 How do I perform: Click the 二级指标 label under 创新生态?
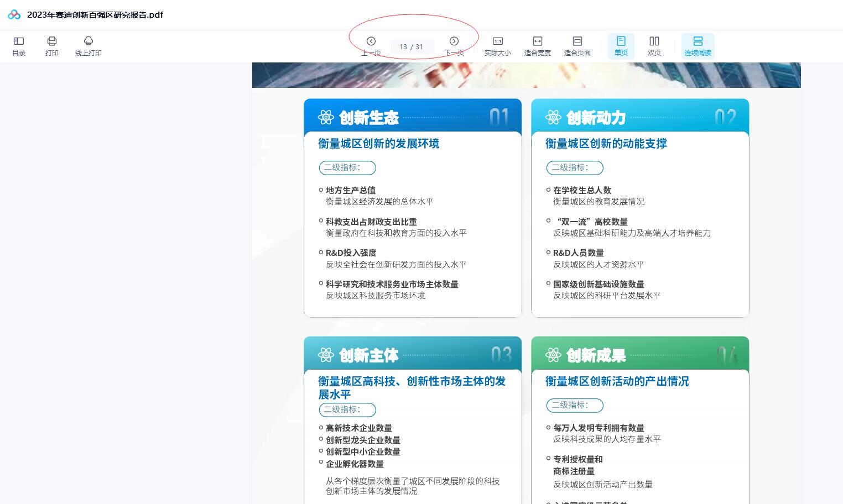pyautogui.click(x=347, y=167)
